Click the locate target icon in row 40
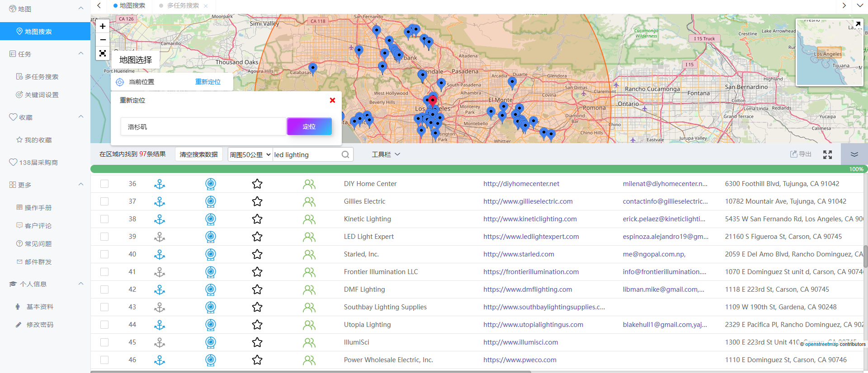 click(211, 254)
